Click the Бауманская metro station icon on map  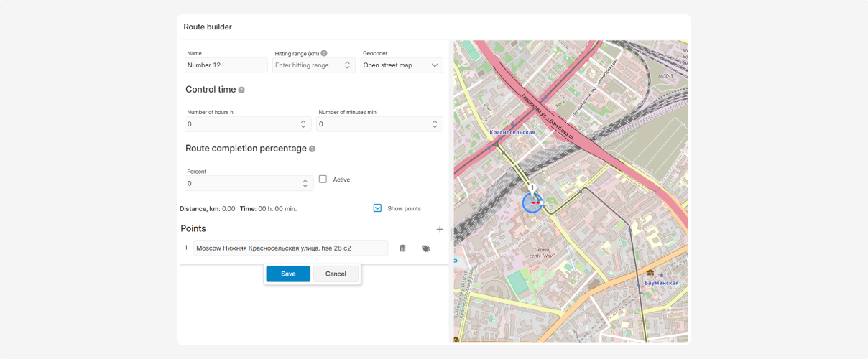pos(650,273)
